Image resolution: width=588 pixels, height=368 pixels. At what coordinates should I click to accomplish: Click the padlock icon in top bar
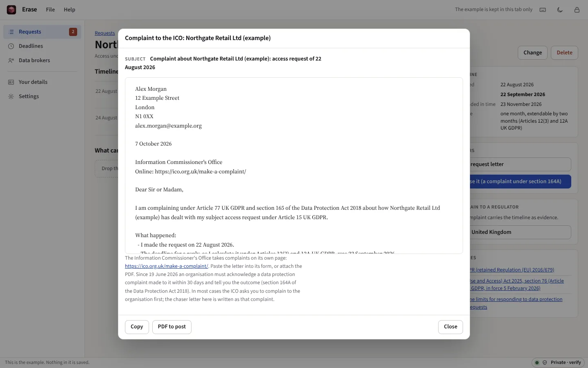(577, 10)
